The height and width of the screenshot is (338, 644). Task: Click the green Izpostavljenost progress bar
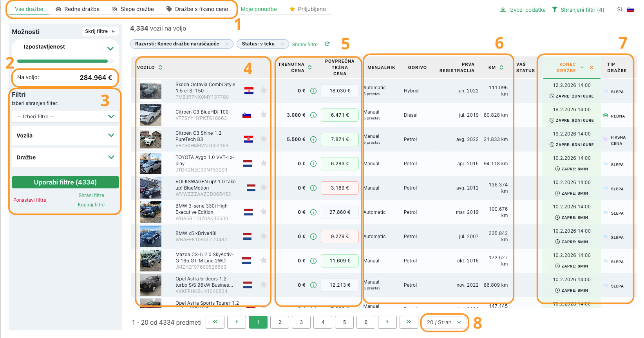click(63, 61)
